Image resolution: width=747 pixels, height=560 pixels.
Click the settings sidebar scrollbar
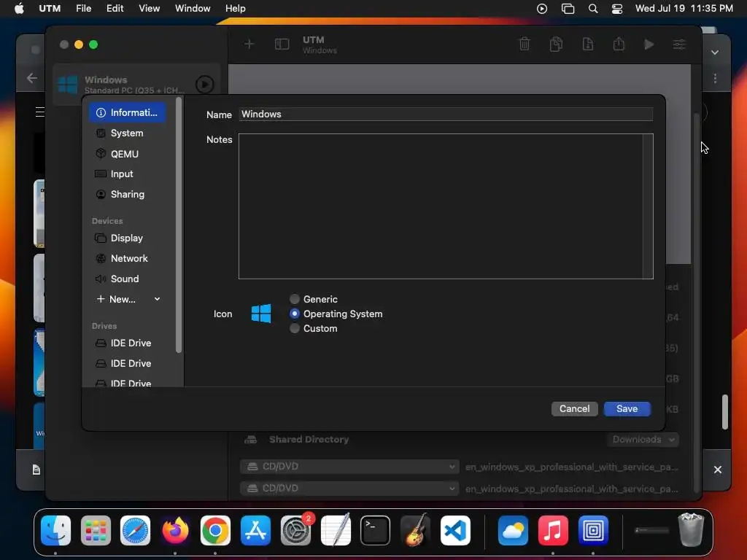point(179,225)
